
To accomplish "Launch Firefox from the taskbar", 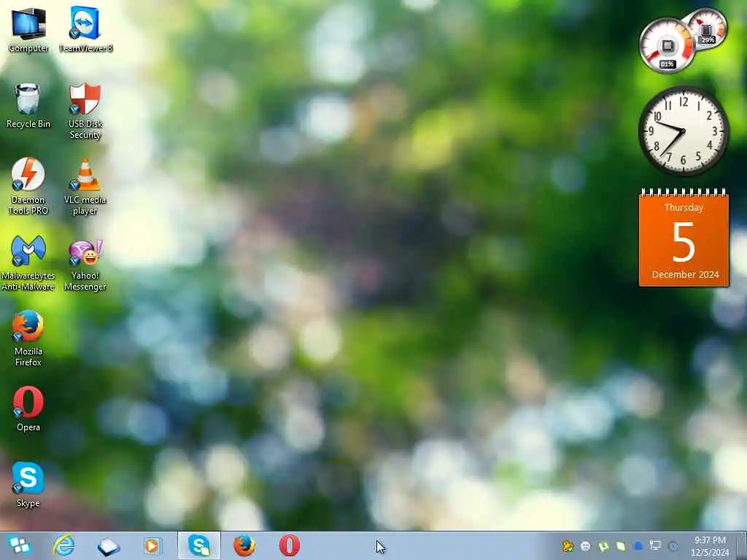I will tap(244, 545).
